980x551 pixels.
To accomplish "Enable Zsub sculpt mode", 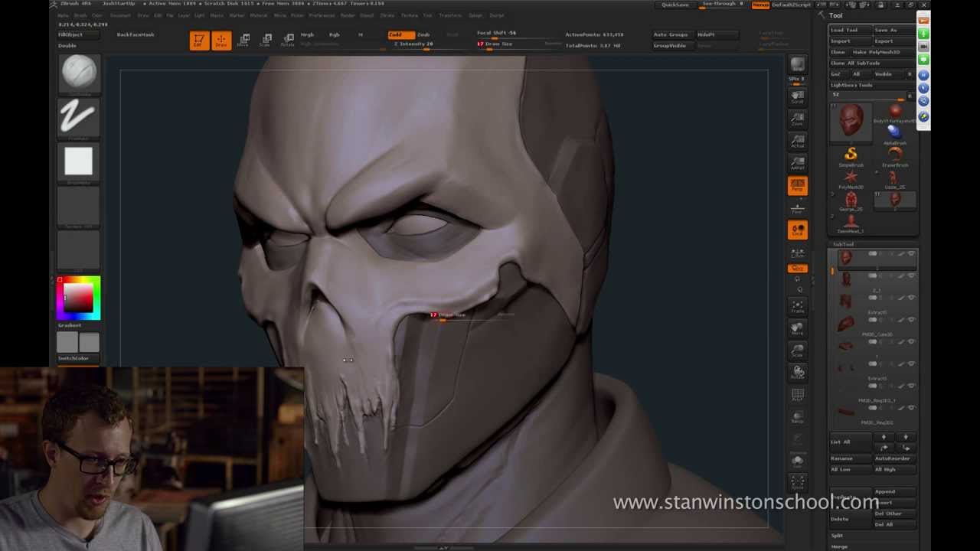I will (x=423, y=34).
